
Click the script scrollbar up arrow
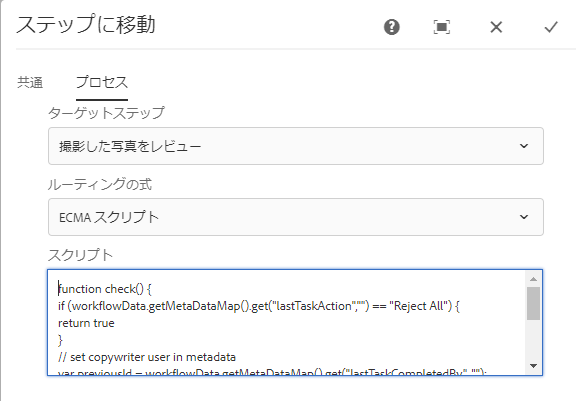point(534,279)
